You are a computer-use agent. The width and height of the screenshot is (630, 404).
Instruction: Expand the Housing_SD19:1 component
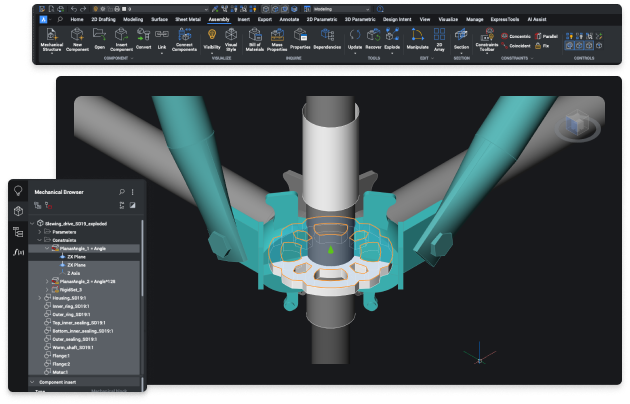point(39,298)
